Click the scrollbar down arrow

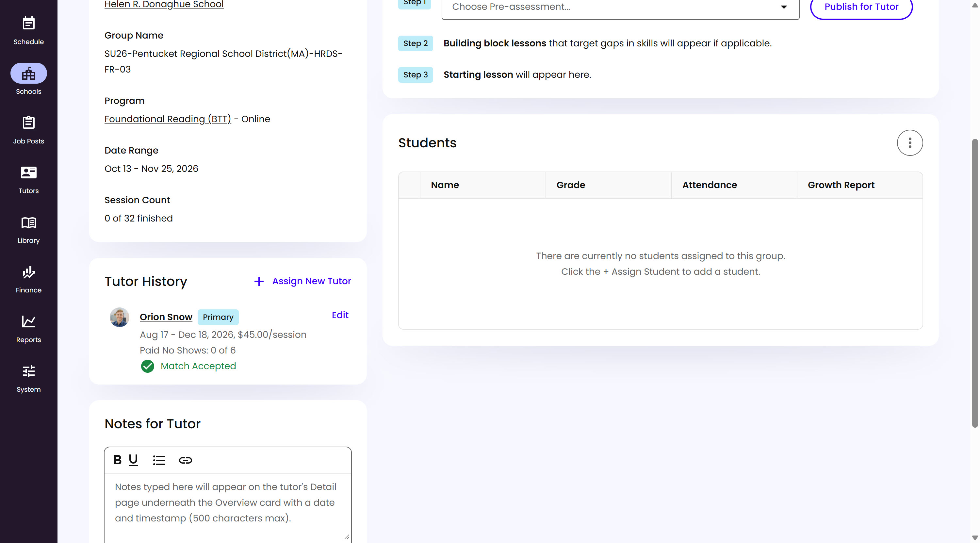(x=975, y=538)
